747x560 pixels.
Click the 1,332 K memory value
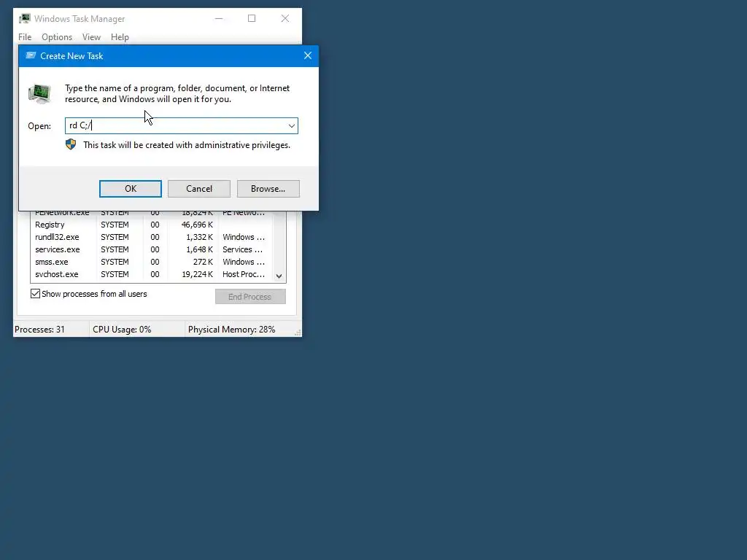click(199, 237)
